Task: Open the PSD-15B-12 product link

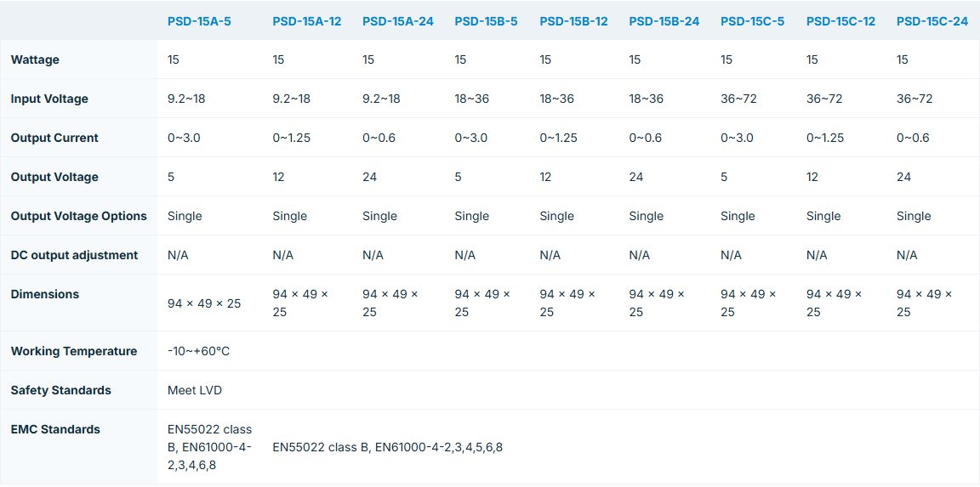Action: coord(573,21)
